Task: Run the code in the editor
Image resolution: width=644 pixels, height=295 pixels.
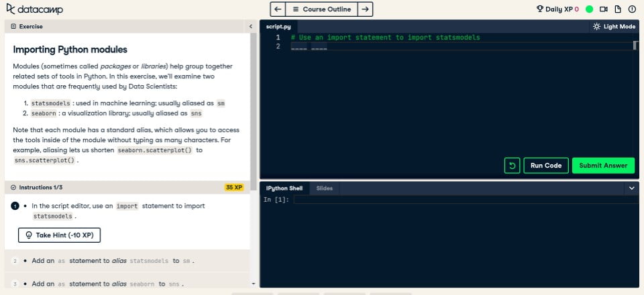Action: 546,166
